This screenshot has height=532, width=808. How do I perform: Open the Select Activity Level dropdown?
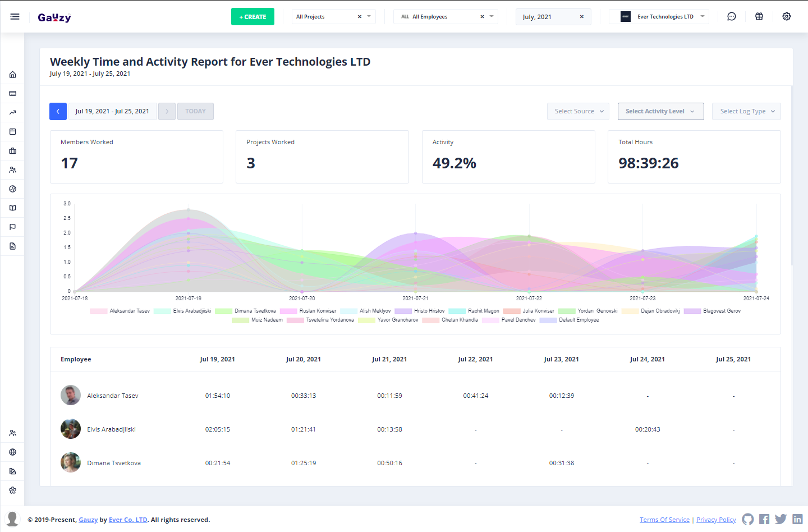[x=660, y=111]
